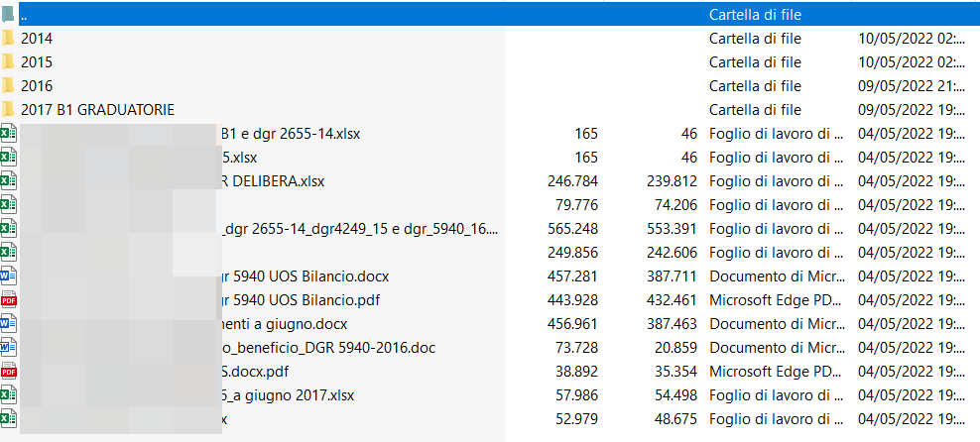This screenshot has width=980, height=442.
Task: Click 'Microsoft Edge PD...' type in 38.892 row
Action: pos(775,372)
